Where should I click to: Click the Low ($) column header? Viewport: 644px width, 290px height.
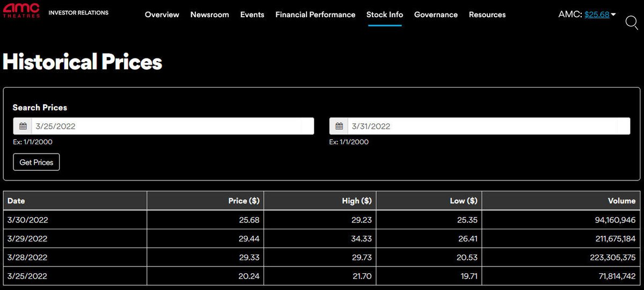point(429,201)
